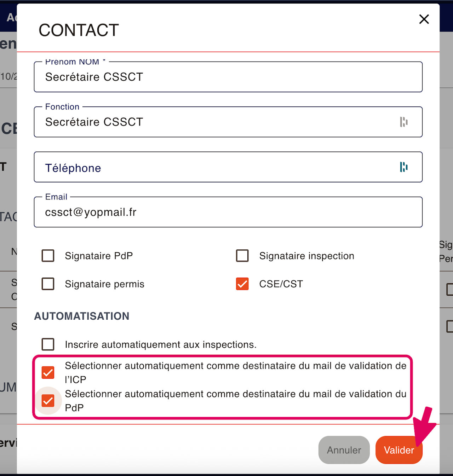The width and height of the screenshot is (453, 476).
Task: Click the "Signataire inspection" label text
Action: (x=306, y=256)
